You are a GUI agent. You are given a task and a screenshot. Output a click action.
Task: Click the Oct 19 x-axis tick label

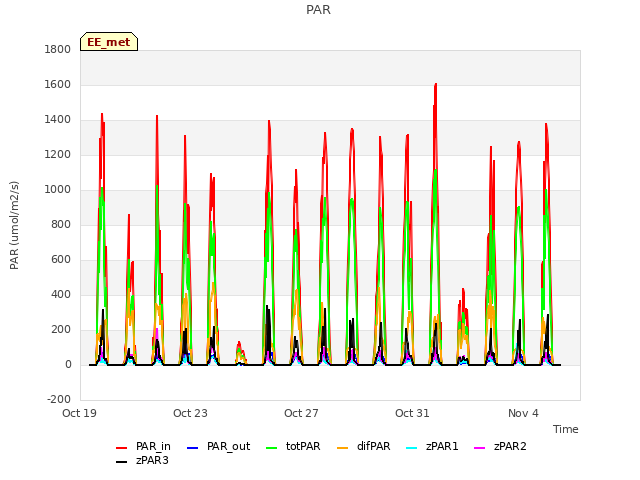[80, 413]
